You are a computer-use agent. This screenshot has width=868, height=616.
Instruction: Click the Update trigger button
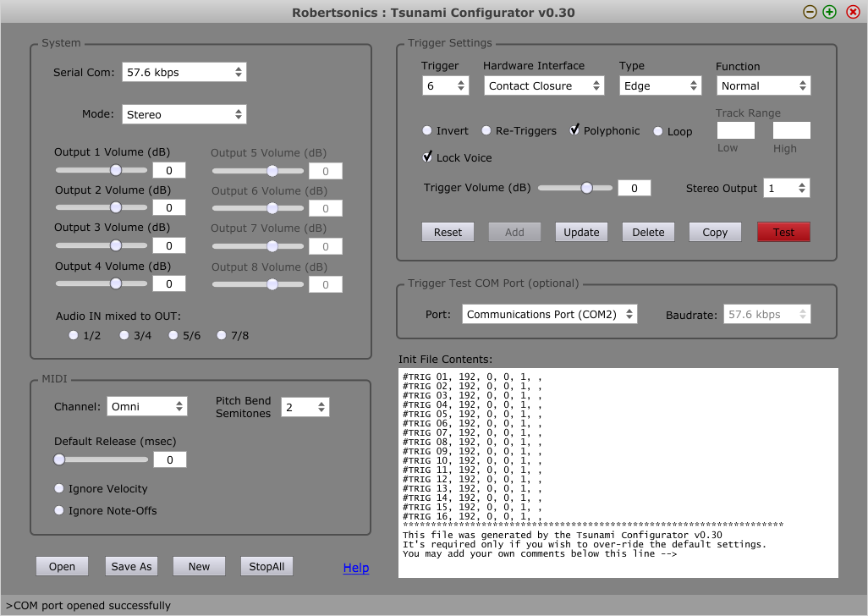[581, 233]
